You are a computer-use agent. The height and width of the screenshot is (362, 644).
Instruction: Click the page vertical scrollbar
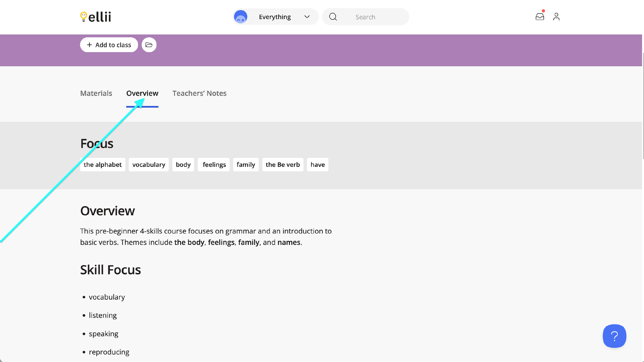pos(642,105)
